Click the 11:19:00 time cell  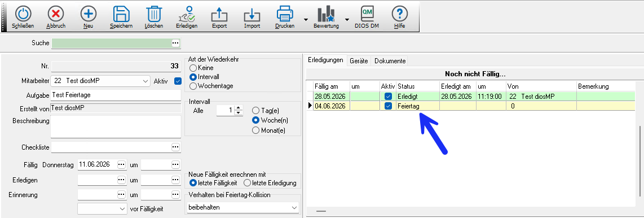point(491,96)
